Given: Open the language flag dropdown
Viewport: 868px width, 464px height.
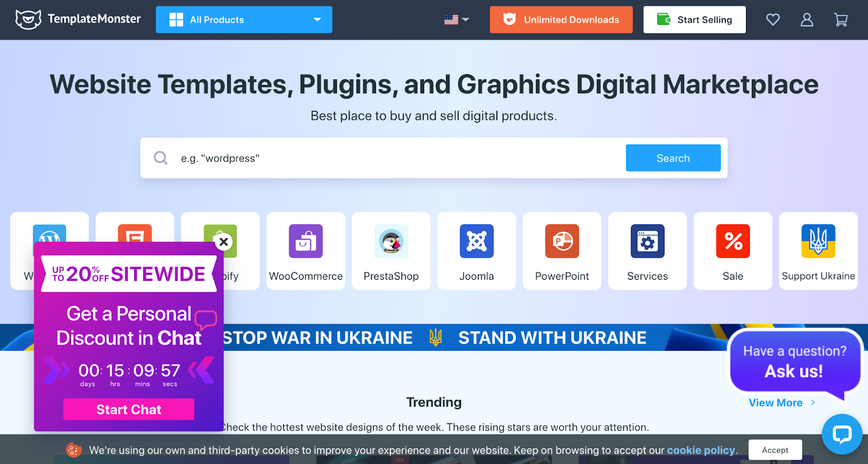Looking at the screenshot, I should coord(457,20).
